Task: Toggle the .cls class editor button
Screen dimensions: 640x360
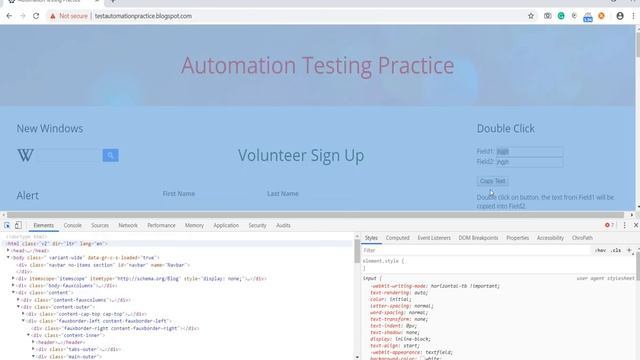Action: [x=616, y=250]
